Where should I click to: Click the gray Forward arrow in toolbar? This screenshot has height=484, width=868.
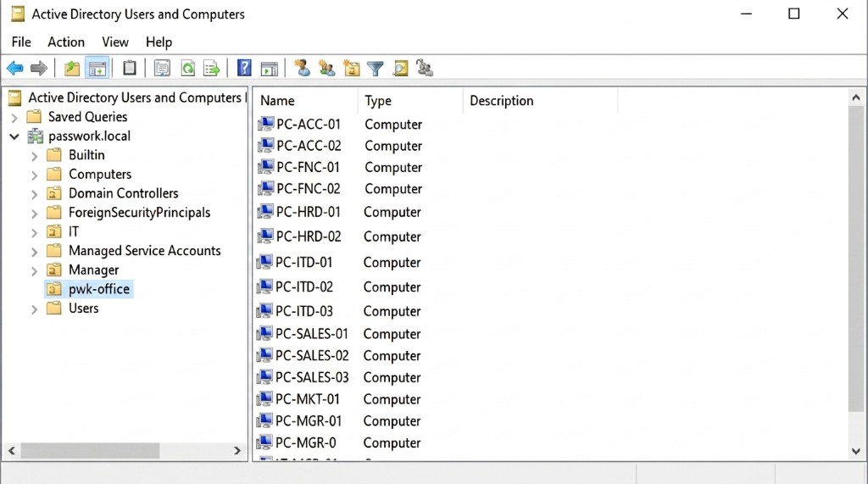point(39,69)
